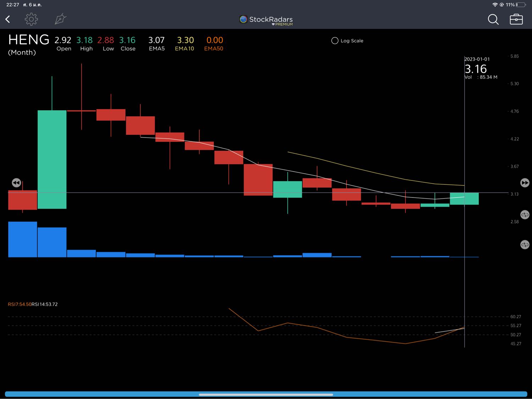Viewport: 532px width, 399px height.
Task: Tap the EMA50 value 0.00
Action: [215, 40]
